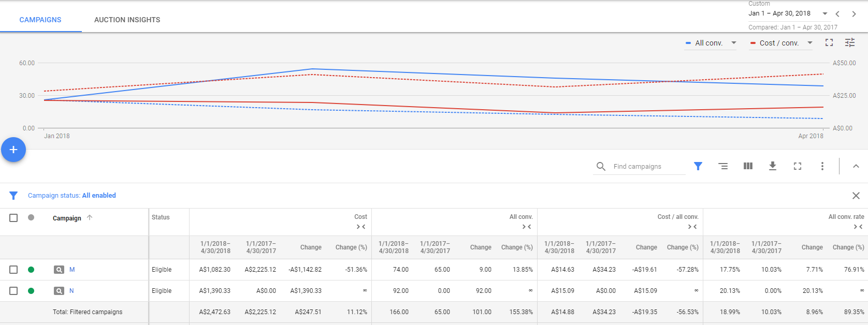Toggle the select all campaigns checkbox

[13, 218]
